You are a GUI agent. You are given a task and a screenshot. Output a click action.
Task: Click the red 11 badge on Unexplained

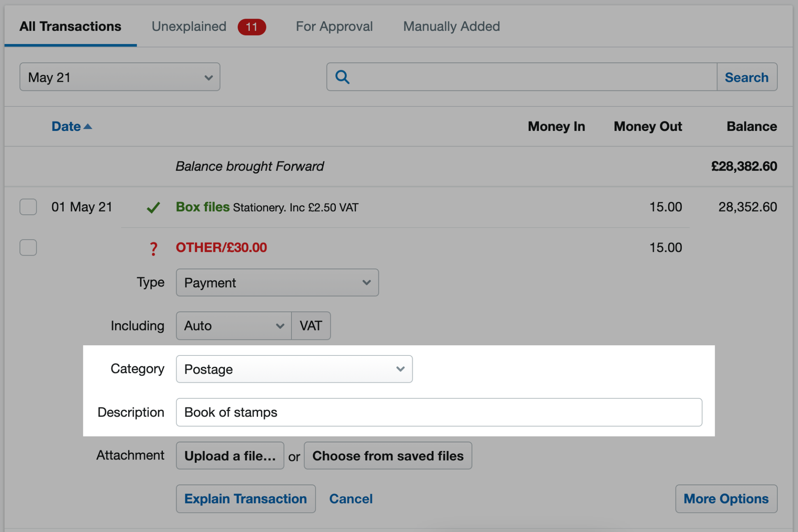pos(251,27)
